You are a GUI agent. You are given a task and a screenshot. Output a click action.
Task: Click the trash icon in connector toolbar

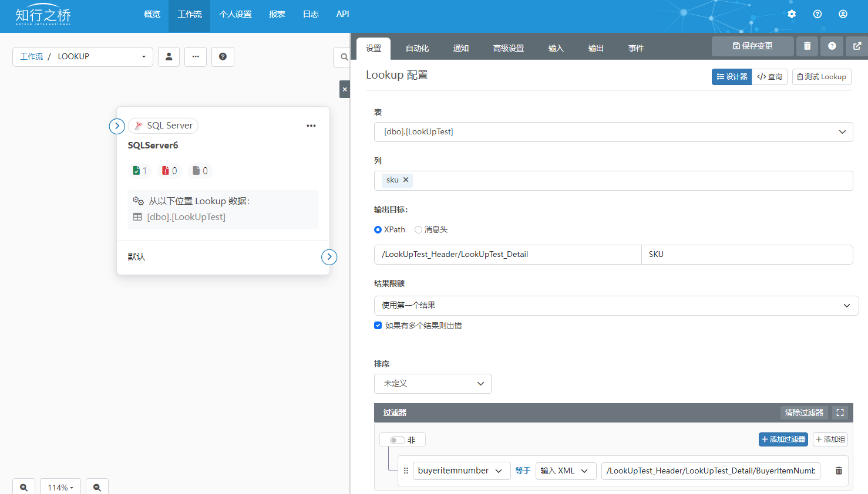click(807, 46)
